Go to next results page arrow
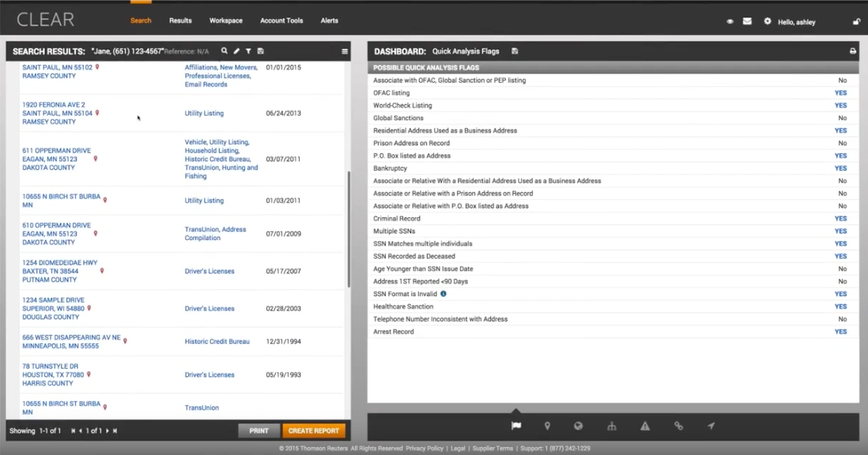The width and height of the screenshot is (868, 455). click(x=108, y=431)
